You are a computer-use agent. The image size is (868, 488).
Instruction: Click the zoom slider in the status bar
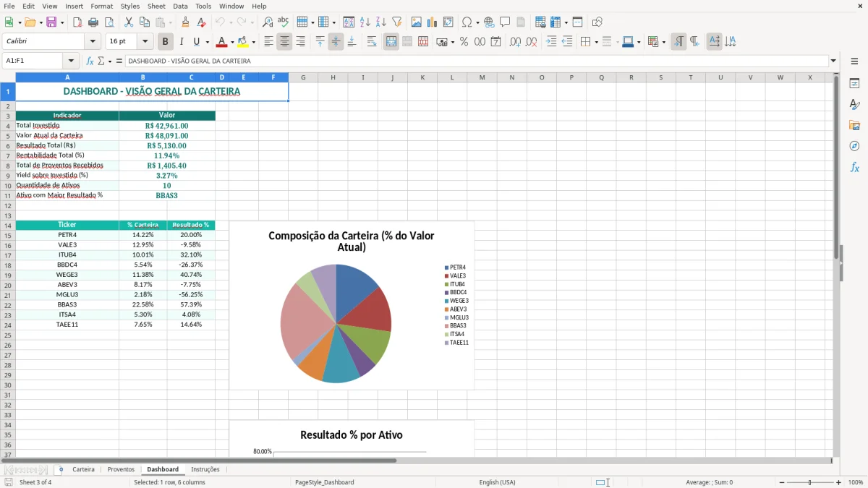click(x=809, y=482)
